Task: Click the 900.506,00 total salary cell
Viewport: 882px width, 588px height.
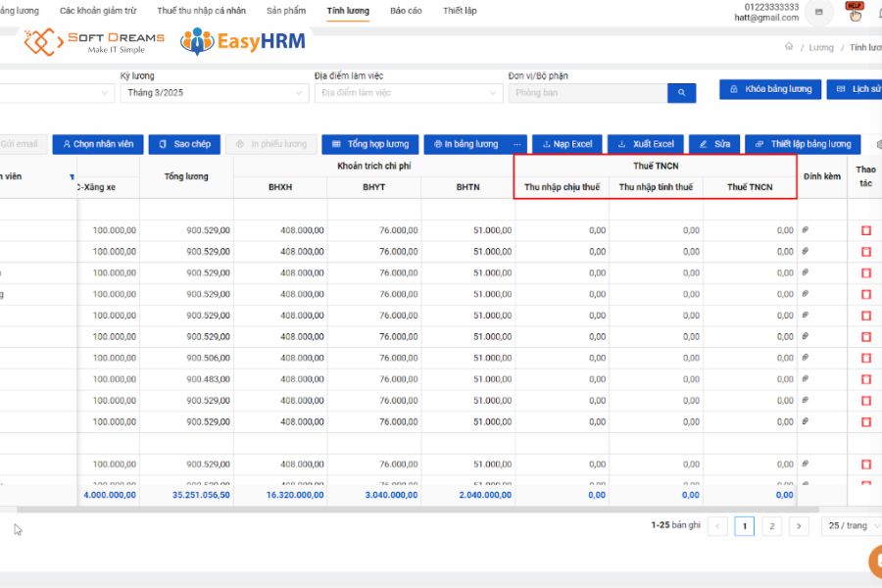Action: click(x=187, y=358)
